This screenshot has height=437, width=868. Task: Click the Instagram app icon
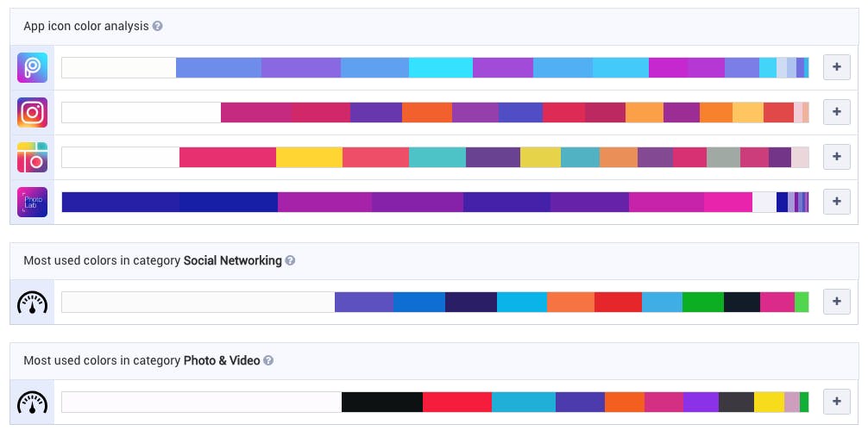tap(32, 113)
